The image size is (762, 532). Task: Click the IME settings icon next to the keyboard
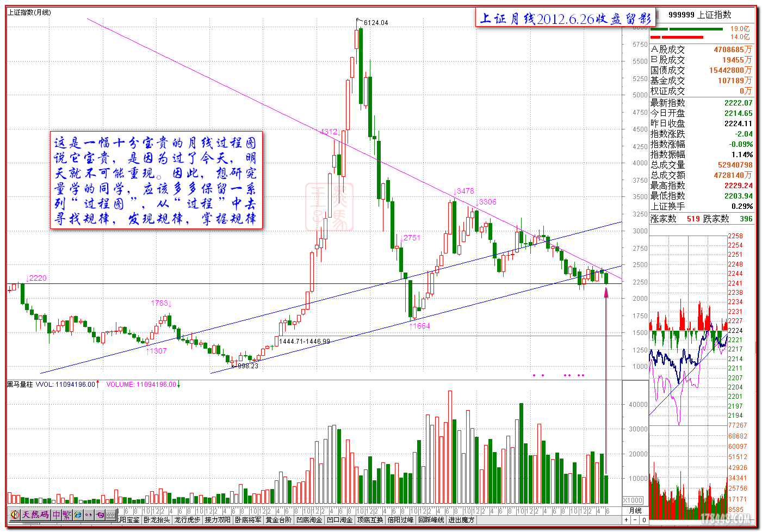click(100, 515)
